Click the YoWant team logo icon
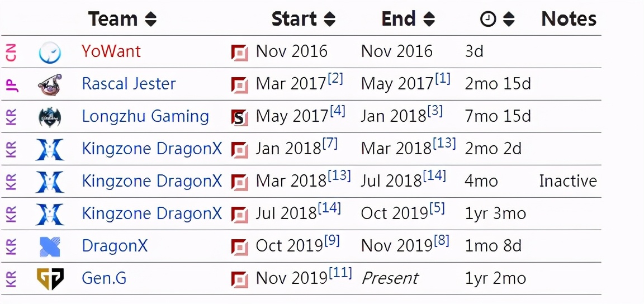Viewport: 644px width, 304px height. (50, 53)
